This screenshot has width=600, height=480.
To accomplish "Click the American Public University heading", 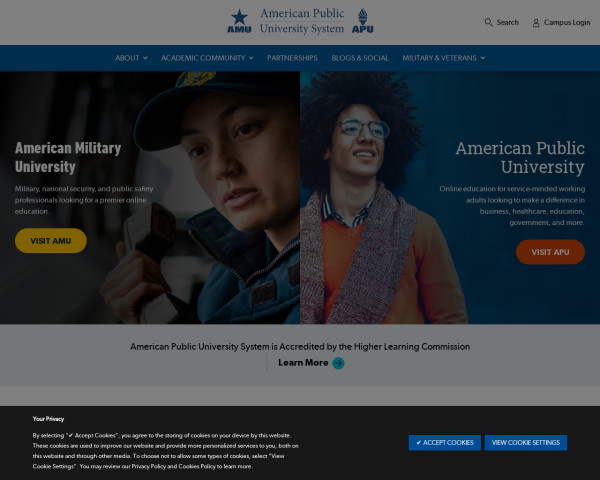I will (x=520, y=157).
